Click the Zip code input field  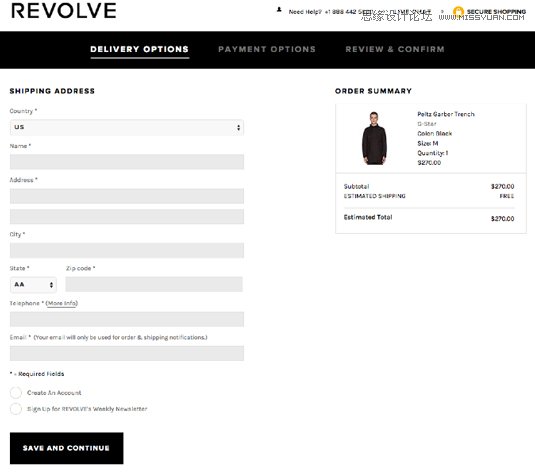point(154,284)
